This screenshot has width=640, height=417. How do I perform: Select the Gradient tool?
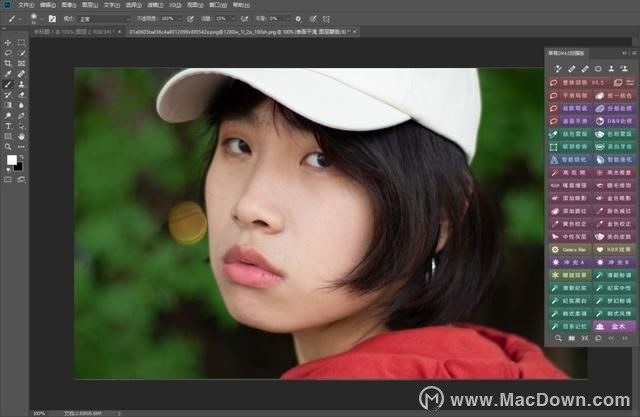click(x=8, y=105)
